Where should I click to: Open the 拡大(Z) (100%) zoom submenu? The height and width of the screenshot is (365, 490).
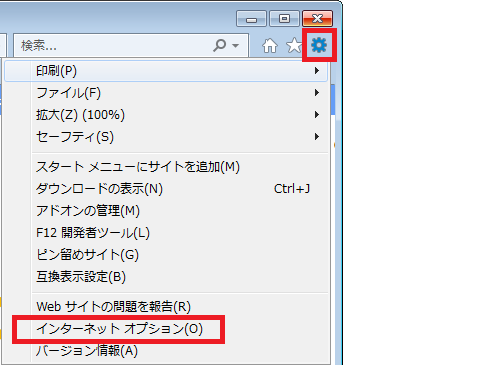[166, 115]
